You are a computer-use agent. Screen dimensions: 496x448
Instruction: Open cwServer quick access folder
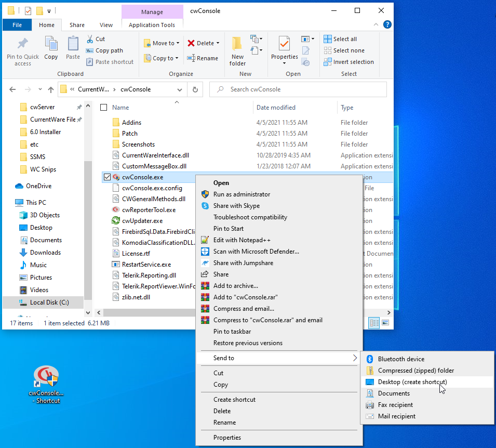43,107
